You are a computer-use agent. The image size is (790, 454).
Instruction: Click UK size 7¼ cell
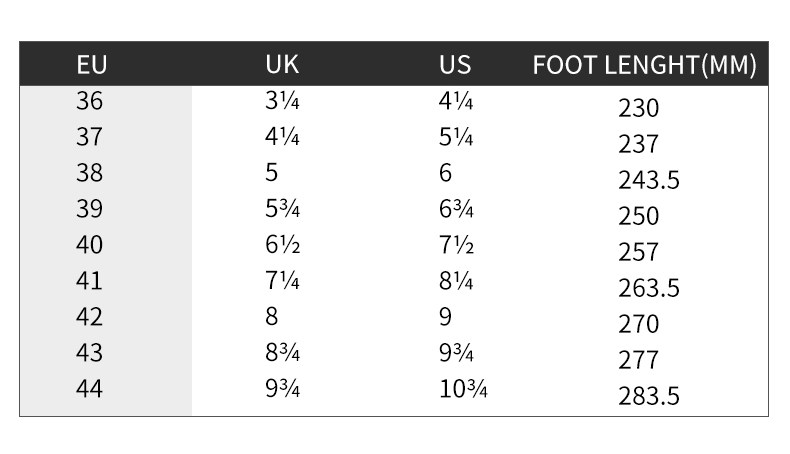[280, 281]
